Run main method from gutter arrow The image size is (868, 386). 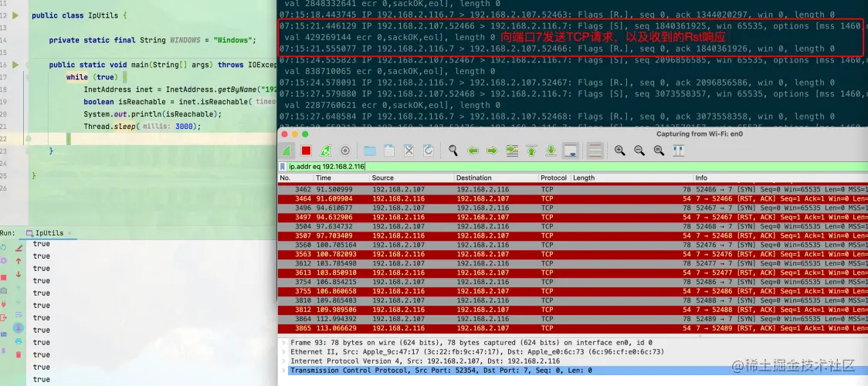[x=15, y=65]
